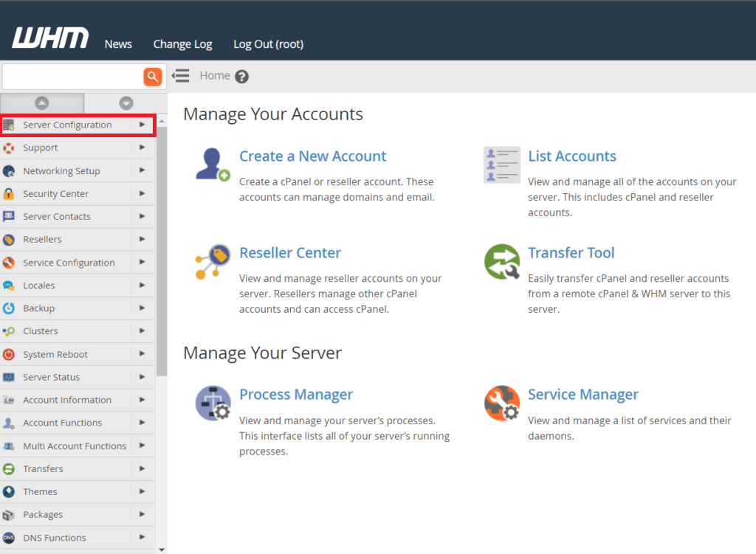756x554 pixels.
Task: Expand Server Configuration arrow in sidebar
Action: point(142,125)
